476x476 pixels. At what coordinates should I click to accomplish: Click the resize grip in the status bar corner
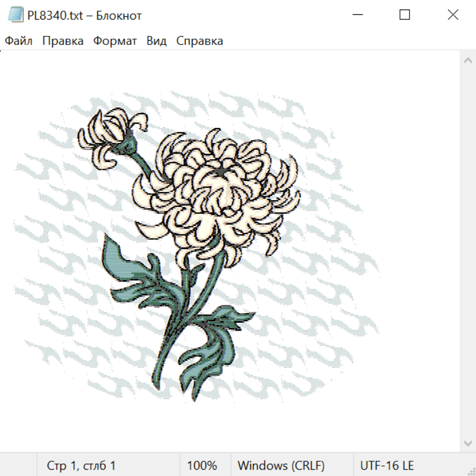[470, 470]
